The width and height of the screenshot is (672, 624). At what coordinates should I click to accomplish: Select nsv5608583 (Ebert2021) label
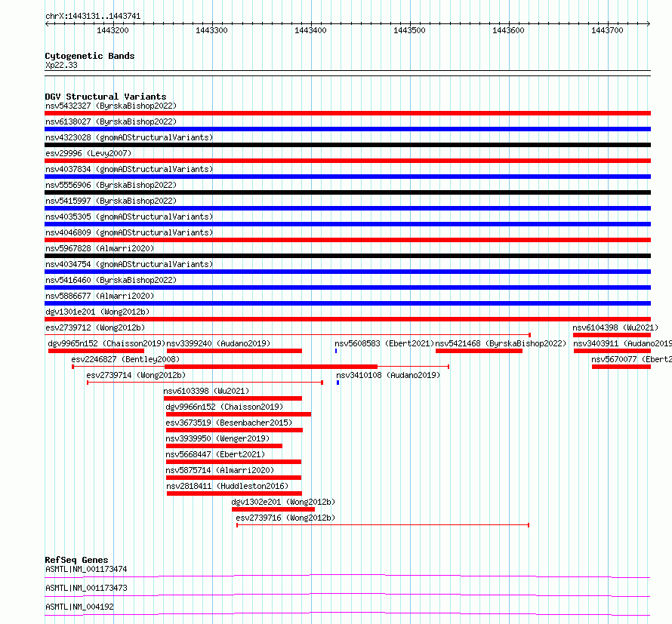coord(384,343)
